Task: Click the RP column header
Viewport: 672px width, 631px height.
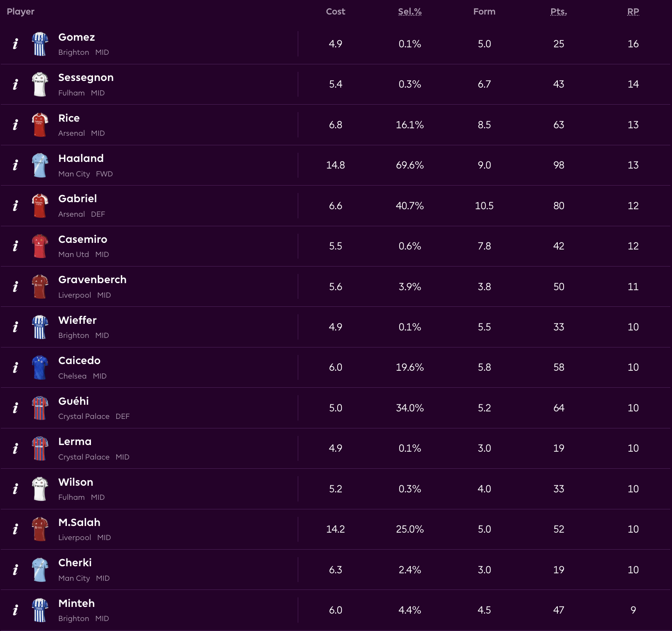Action: tap(633, 12)
